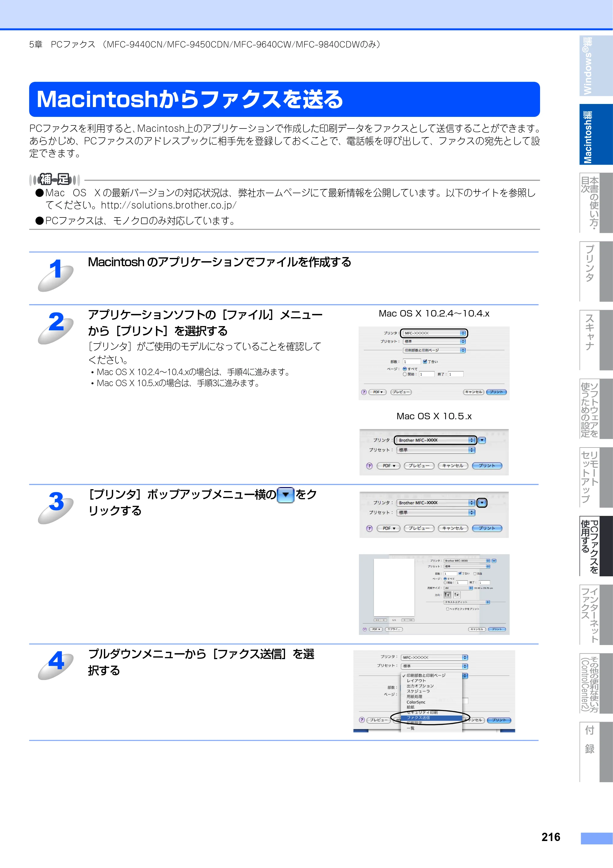This screenshot has width=613, height=868.
Task: Choose ファクス送信 from the pulldown menu
Action: pyautogui.click(x=431, y=717)
